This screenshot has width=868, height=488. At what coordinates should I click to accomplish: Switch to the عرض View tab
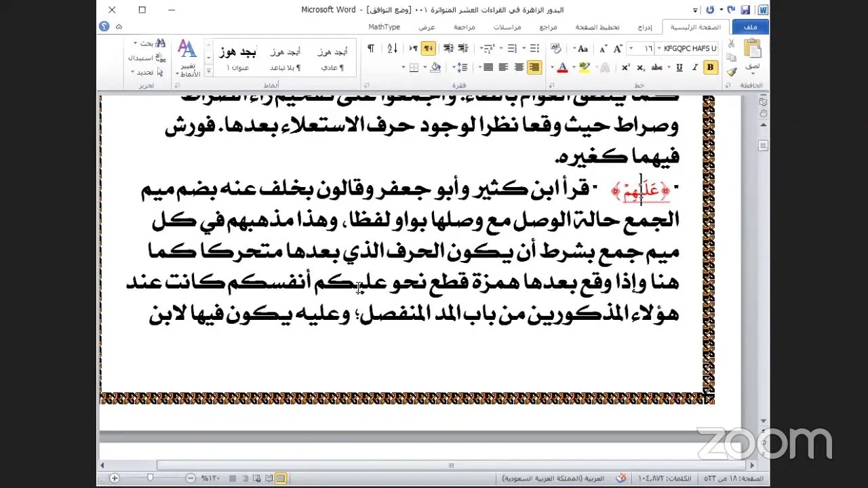click(427, 27)
